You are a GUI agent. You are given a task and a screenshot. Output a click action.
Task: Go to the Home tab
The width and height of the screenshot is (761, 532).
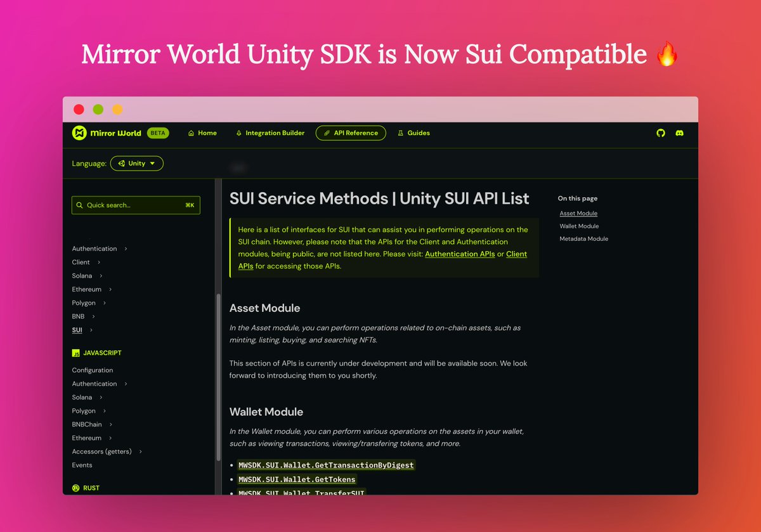pos(202,133)
